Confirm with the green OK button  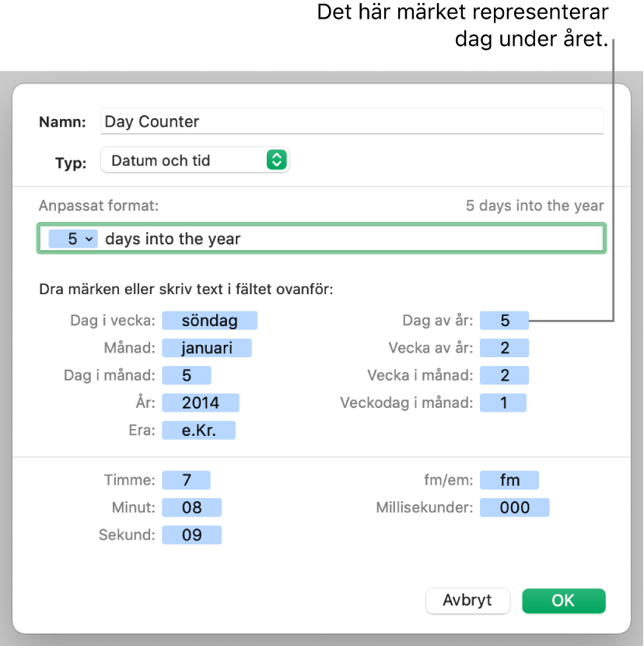pyautogui.click(x=563, y=600)
